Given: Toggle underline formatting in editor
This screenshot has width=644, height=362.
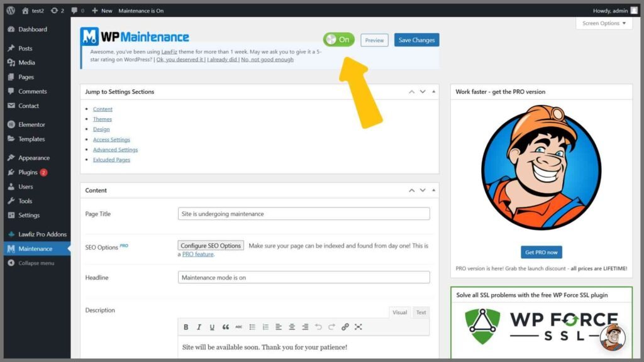Looking at the screenshot, I should (212, 327).
